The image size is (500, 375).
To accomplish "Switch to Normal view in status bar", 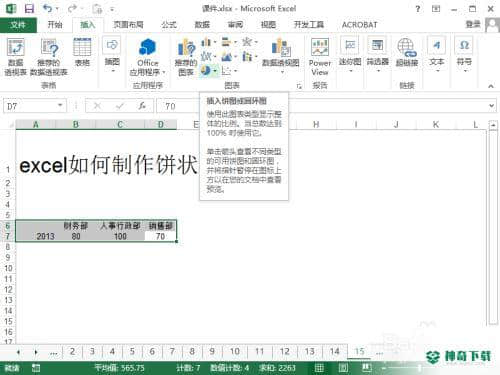I will point(319,368).
